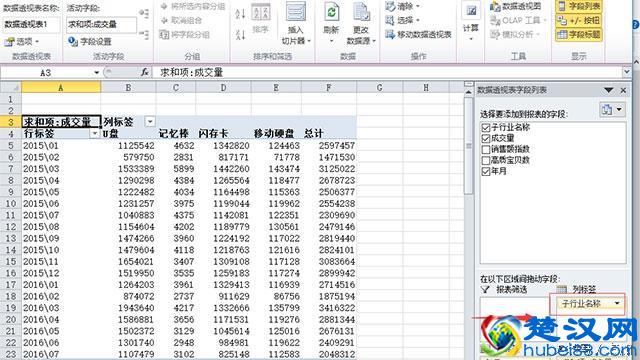The width and height of the screenshot is (640, 360).
Task: Select column F header
Action: click(x=328, y=87)
